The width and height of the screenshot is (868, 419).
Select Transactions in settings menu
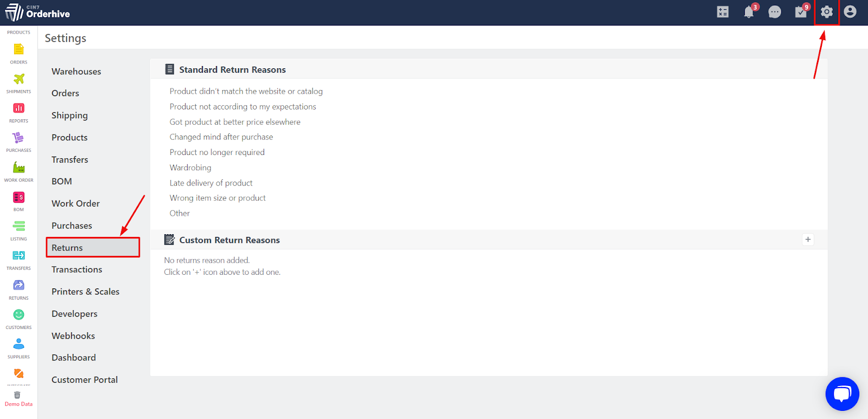[77, 270]
